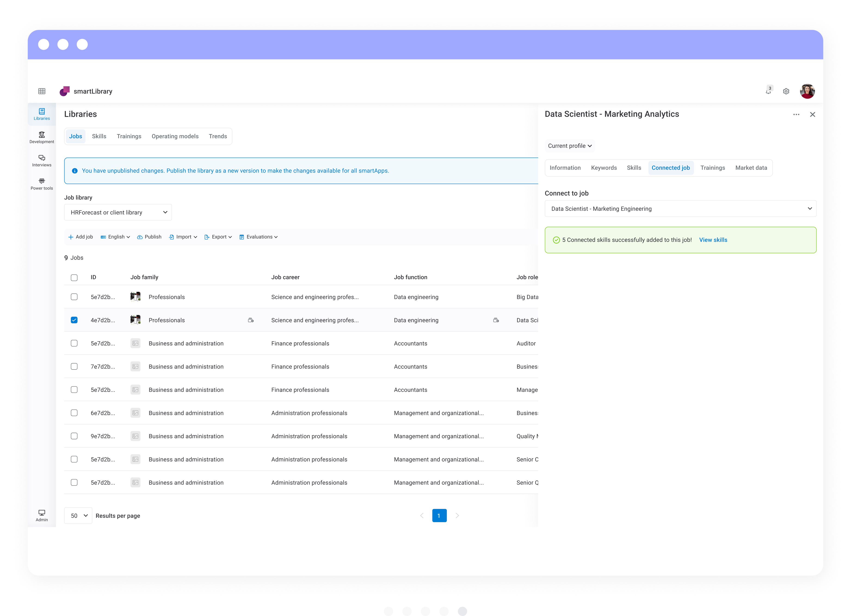The height and width of the screenshot is (616, 851).
Task: Open Power tools in sidebar
Action: click(42, 184)
